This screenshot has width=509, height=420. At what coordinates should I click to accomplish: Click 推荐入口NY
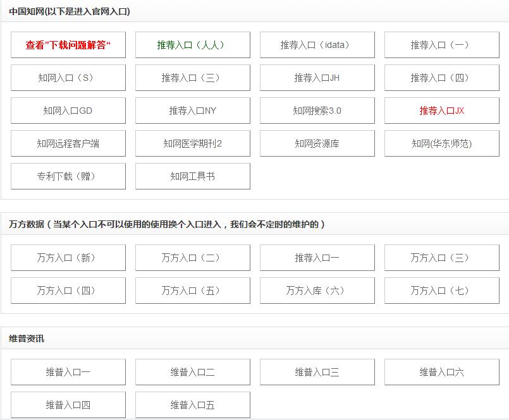coord(193,111)
